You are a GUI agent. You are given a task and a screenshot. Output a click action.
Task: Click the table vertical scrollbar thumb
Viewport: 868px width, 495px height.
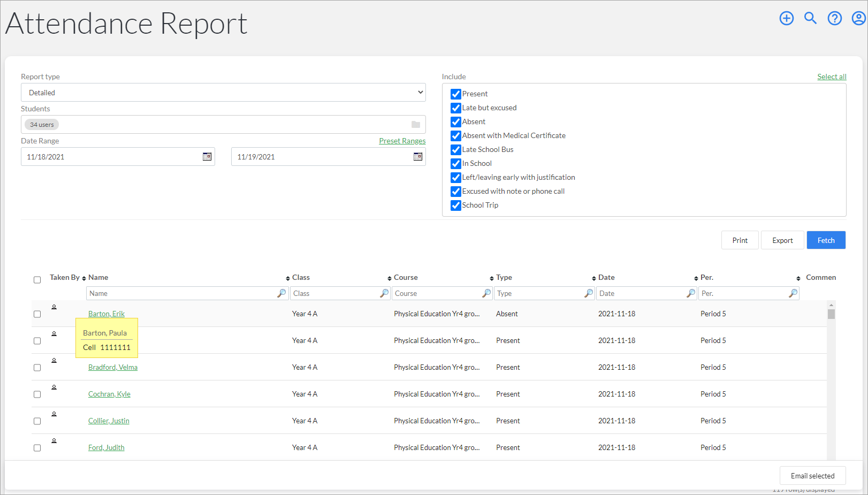pyautogui.click(x=831, y=314)
